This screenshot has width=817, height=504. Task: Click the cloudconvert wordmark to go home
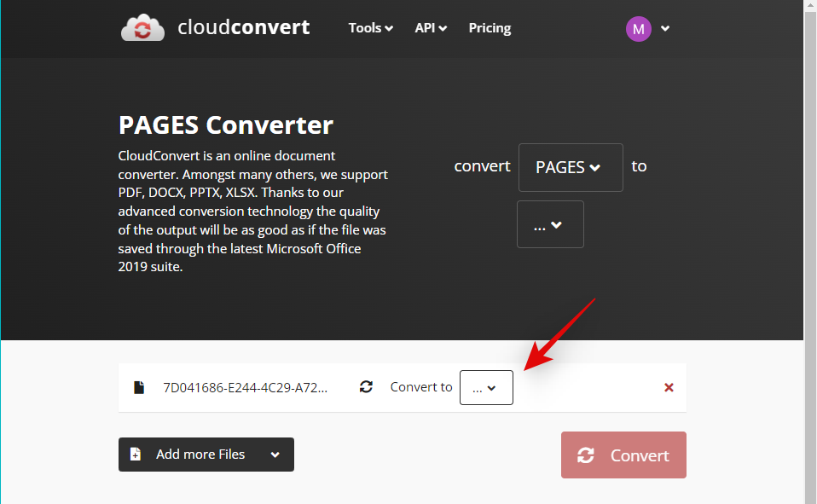click(x=244, y=26)
